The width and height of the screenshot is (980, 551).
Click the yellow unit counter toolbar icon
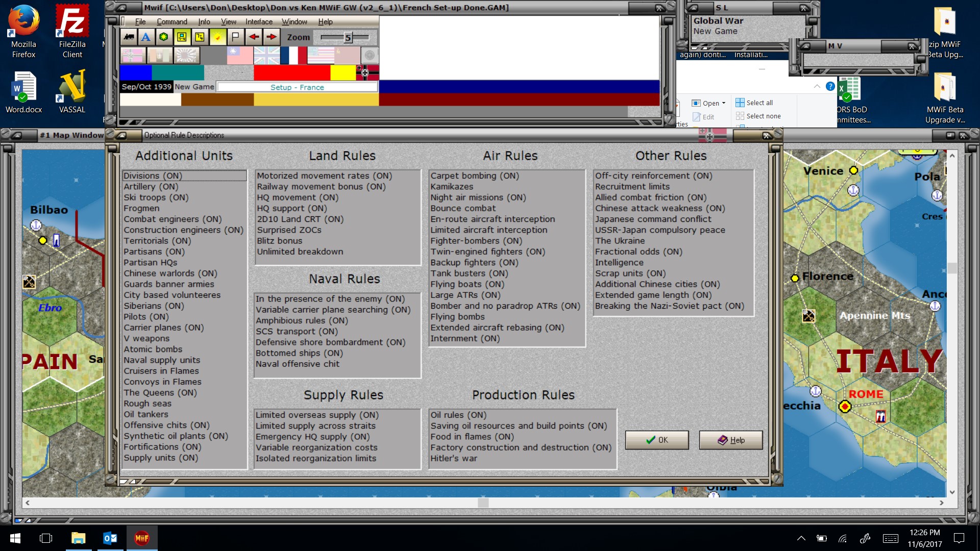click(x=182, y=37)
